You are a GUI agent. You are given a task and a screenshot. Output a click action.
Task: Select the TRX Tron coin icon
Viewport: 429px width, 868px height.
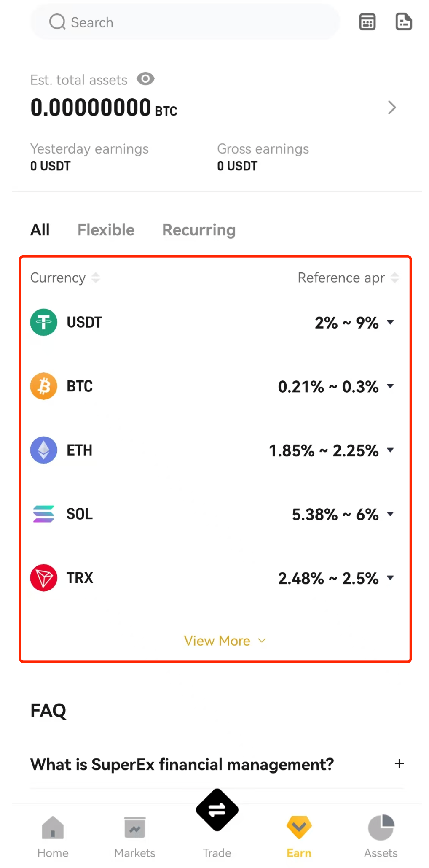point(43,578)
